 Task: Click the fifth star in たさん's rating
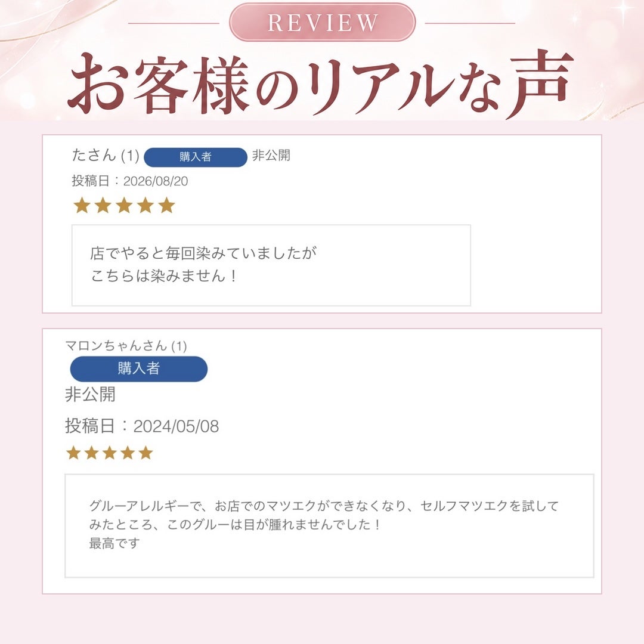pyautogui.click(x=166, y=205)
